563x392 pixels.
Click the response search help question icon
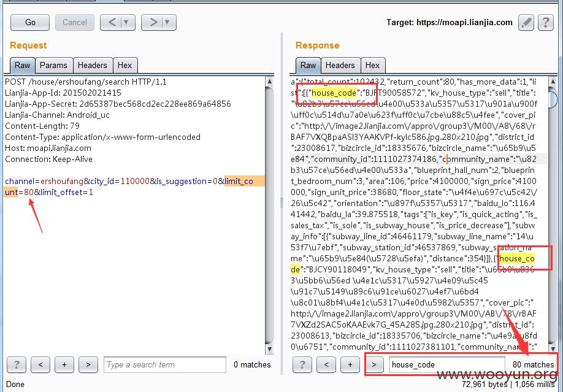coord(302,364)
